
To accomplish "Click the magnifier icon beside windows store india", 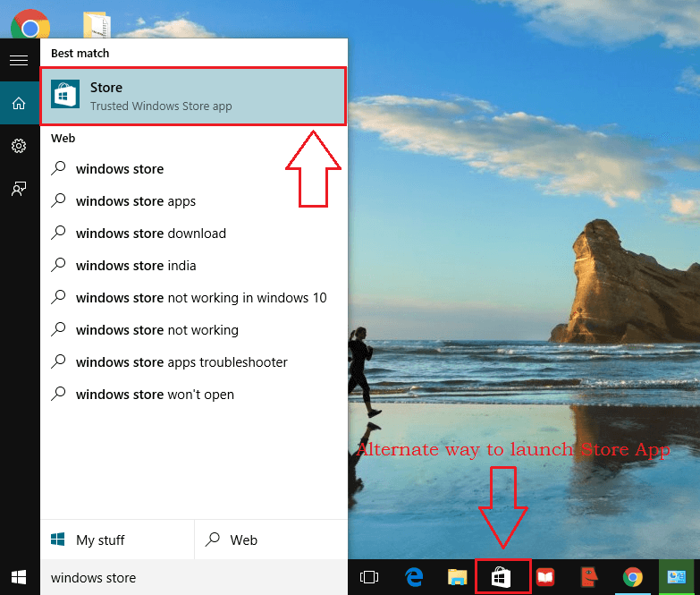I will [58, 265].
